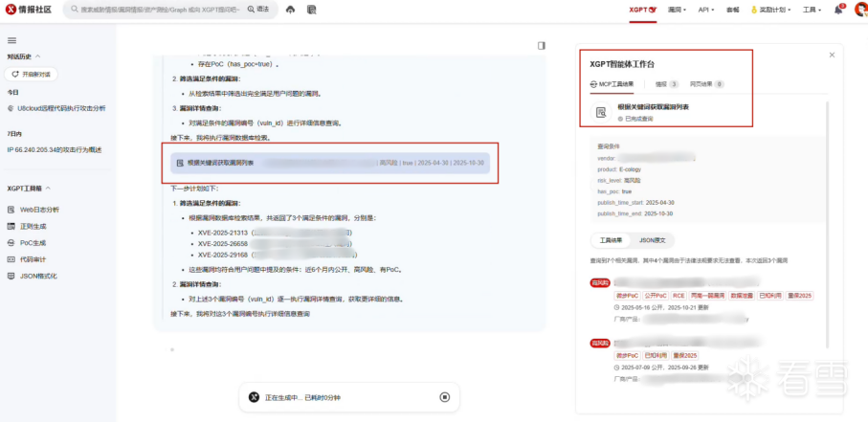This screenshot has height=423, width=868.
Task: Open the 情报社区 logo home link
Action: coord(29,10)
